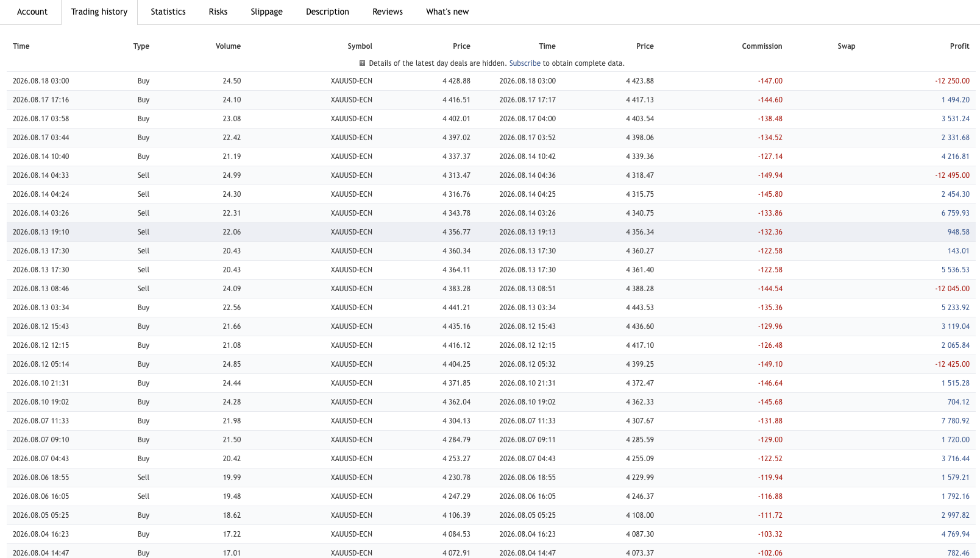
Task: Open the Description tab
Action: click(x=327, y=12)
